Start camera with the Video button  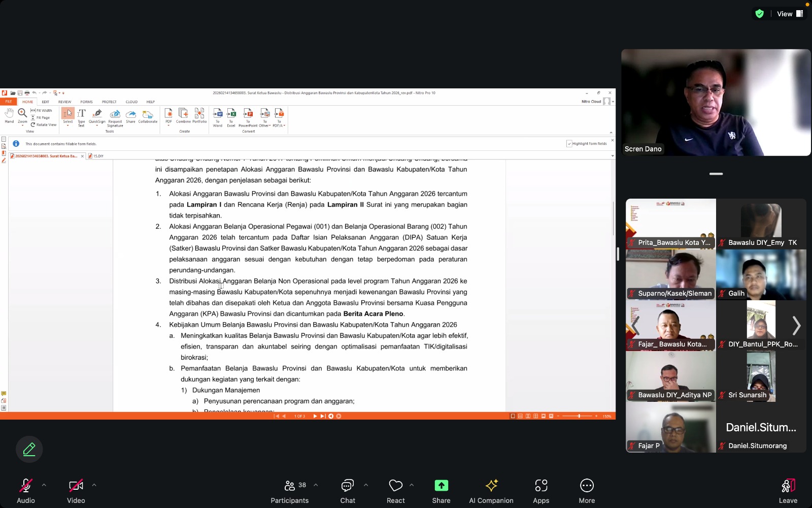(x=76, y=491)
